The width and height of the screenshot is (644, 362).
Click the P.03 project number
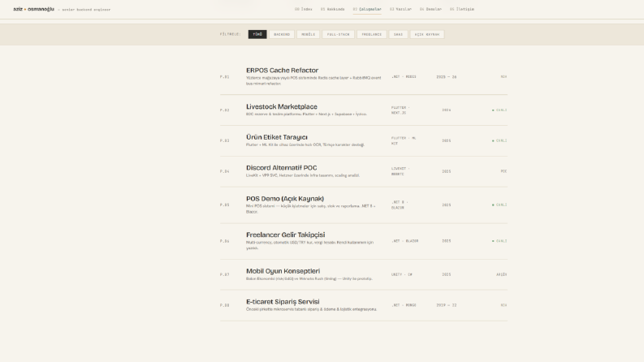(225, 140)
